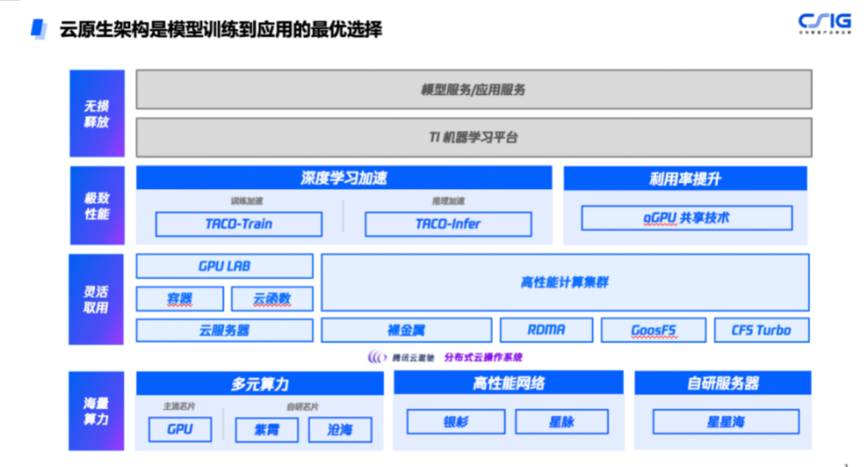
Task: Click the 模型服务/应用服务 bar
Action: pos(473,90)
